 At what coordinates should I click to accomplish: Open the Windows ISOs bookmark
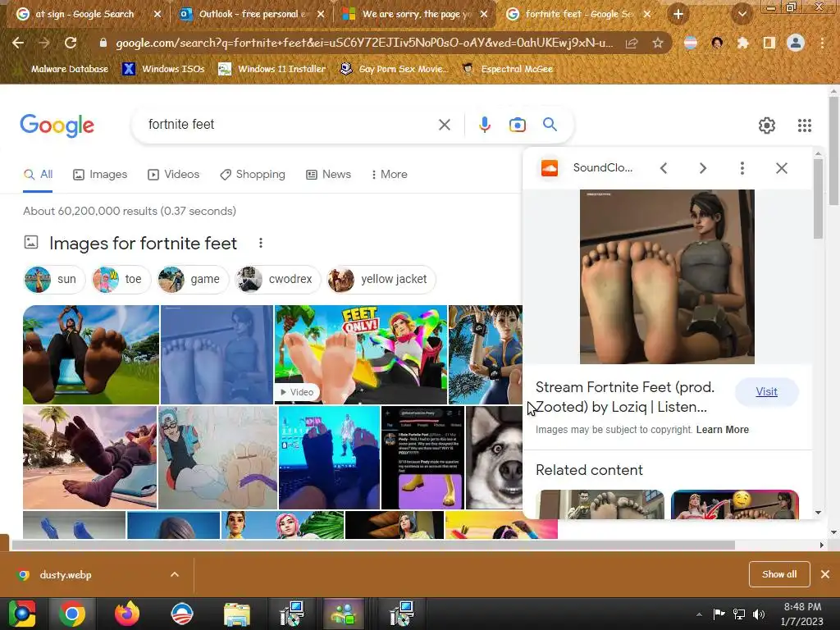click(x=164, y=69)
